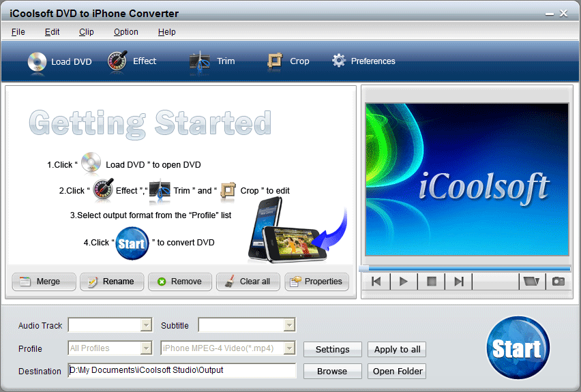The width and height of the screenshot is (581, 392).
Task: Take a snapshot with the camera icon
Action: click(558, 282)
